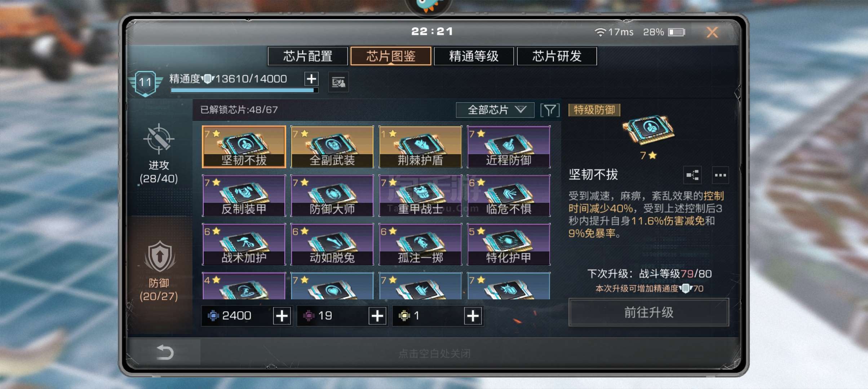Viewport: 868px width, 389px height.
Task: Open the three-dots more options button
Action: tap(720, 175)
